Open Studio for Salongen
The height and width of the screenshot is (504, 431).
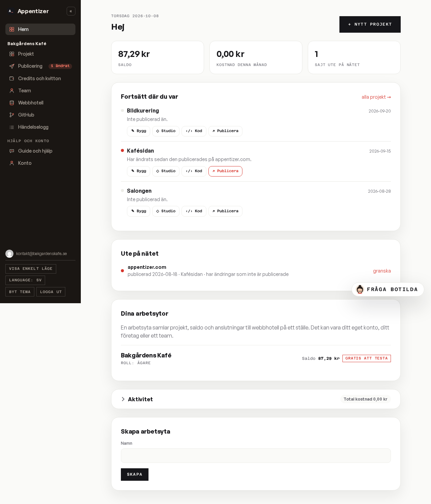166,211
